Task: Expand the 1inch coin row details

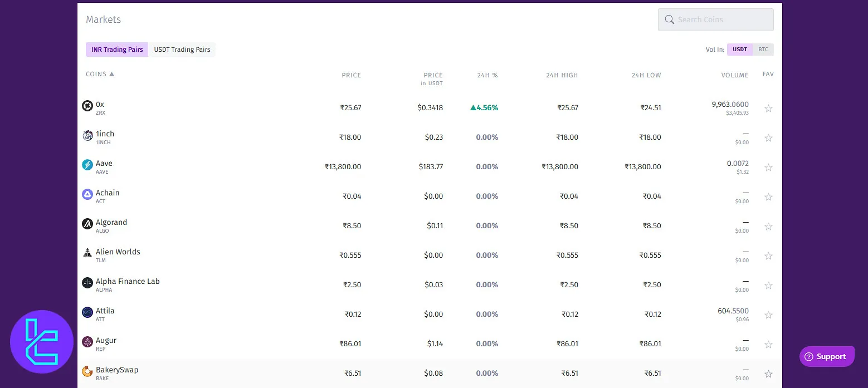Action: [x=334, y=137]
